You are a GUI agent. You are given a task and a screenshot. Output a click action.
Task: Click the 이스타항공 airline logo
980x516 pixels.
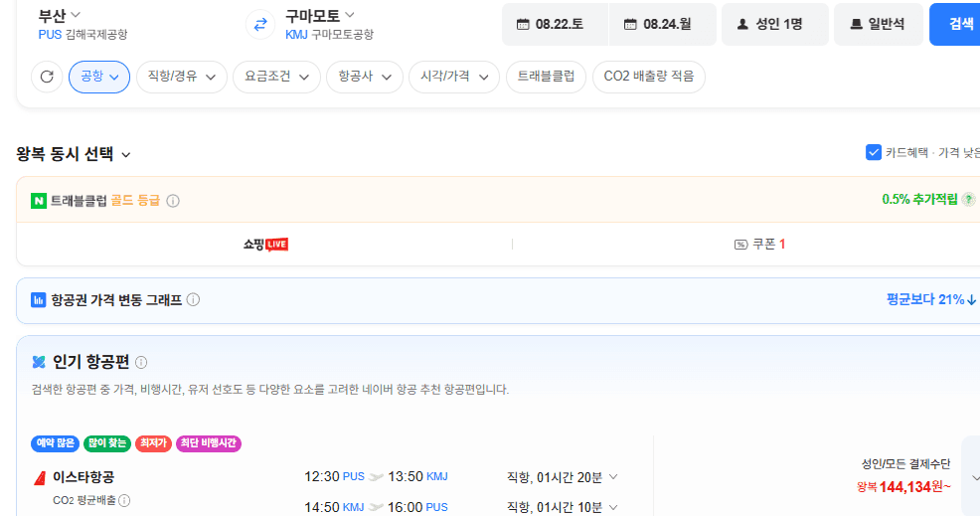point(40,478)
